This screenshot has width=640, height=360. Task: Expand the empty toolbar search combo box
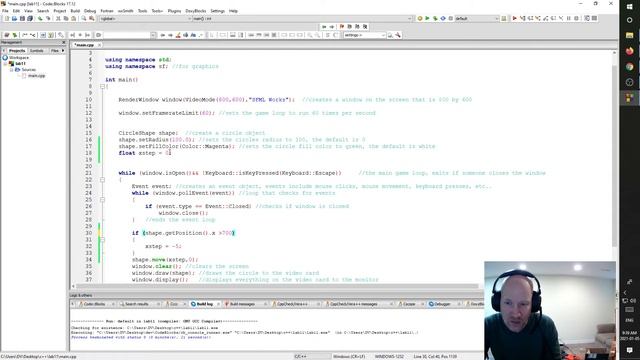pyautogui.click(x=153, y=35)
